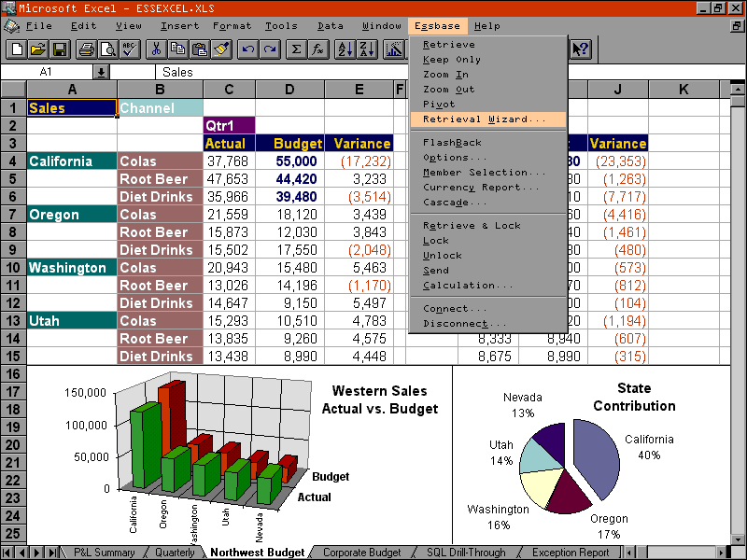Screen dimensions: 747x560
Task: Open Print Preview from the toolbar
Action: (108, 49)
